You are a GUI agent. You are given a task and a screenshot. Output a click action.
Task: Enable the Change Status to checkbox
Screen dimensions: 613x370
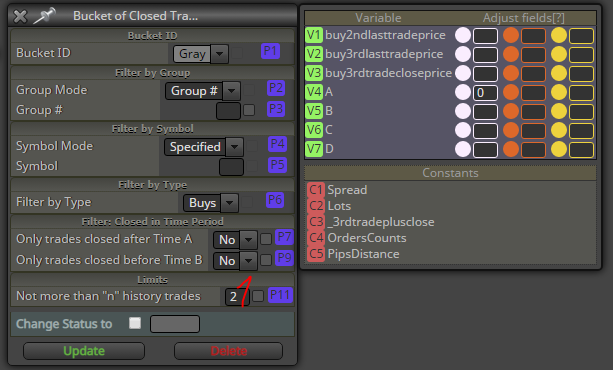(x=135, y=323)
